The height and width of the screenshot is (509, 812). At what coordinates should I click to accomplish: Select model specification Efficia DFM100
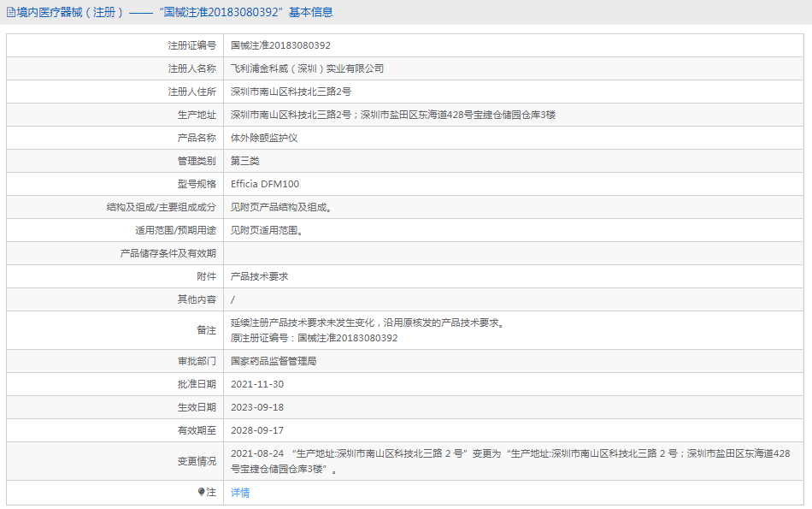point(265,184)
